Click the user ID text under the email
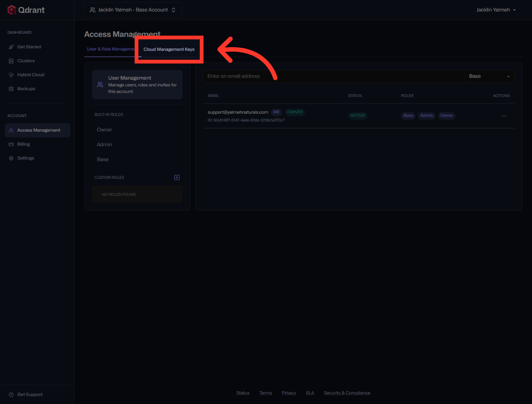This screenshot has width=532, height=404. (246, 120)
